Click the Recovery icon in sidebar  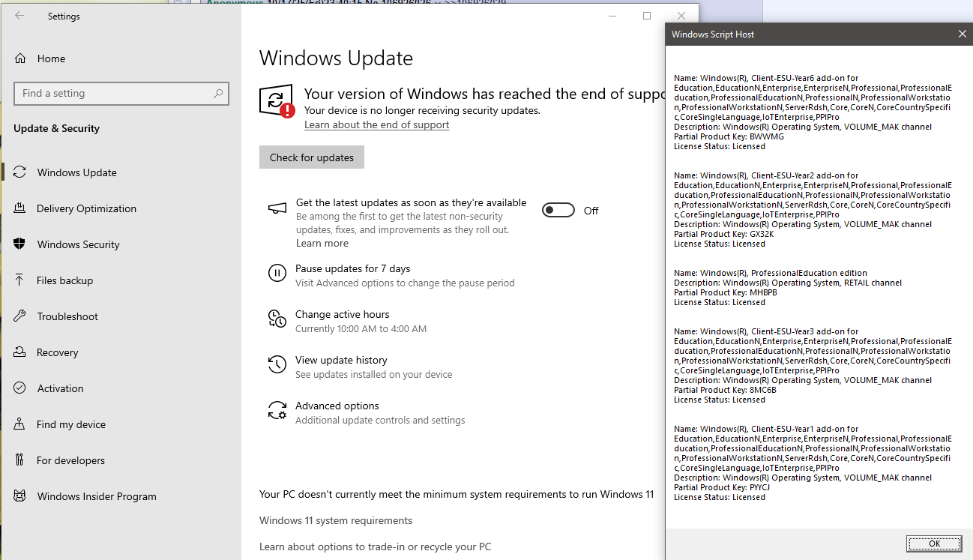tap(20, 352)
